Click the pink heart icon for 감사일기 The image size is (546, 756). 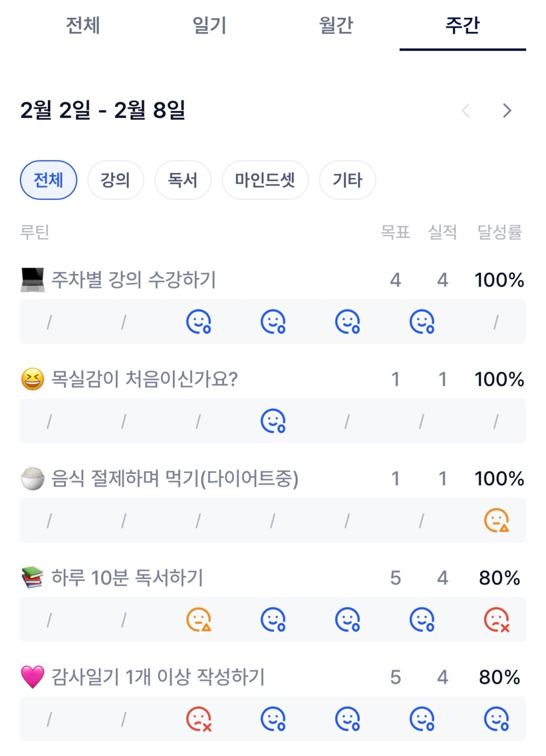(32, 677)
